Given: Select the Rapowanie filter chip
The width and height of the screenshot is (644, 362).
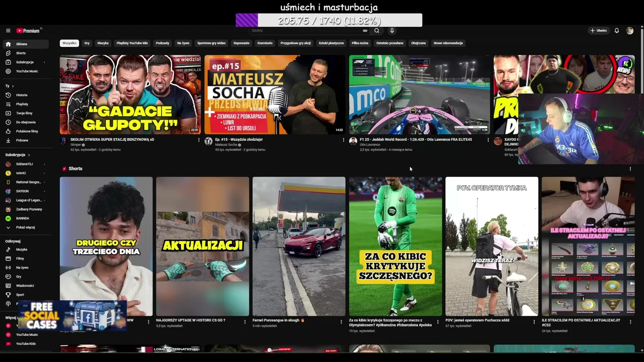Looking at the screenshot, I should [x=242, y=43].
